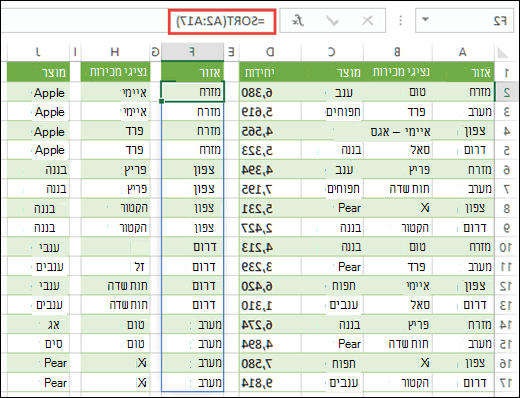Click the three-dot formula bar handle
Image resolution: width=520 pixels, height=398 pixels.
401,21
